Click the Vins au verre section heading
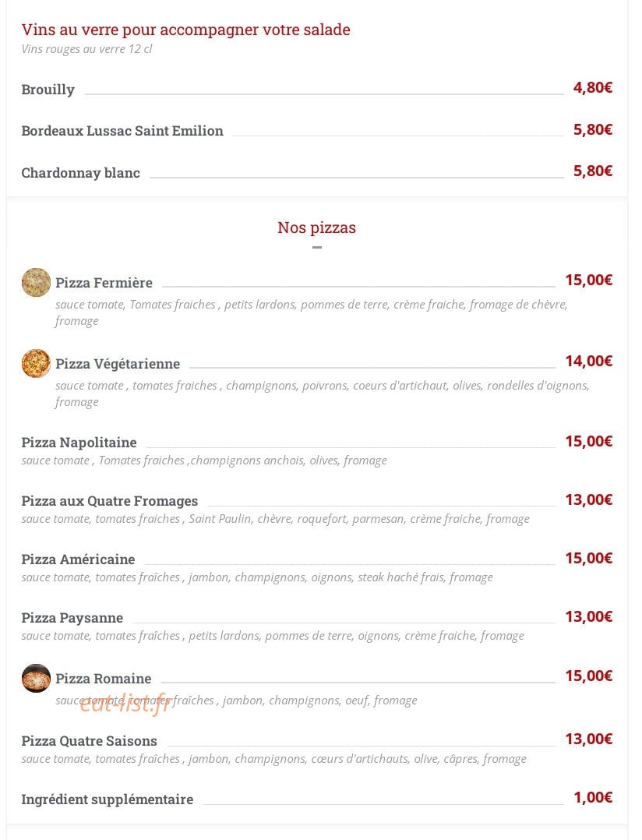Image resolution: width=642 pixels, height=840 pixels. tap(185, 30)
